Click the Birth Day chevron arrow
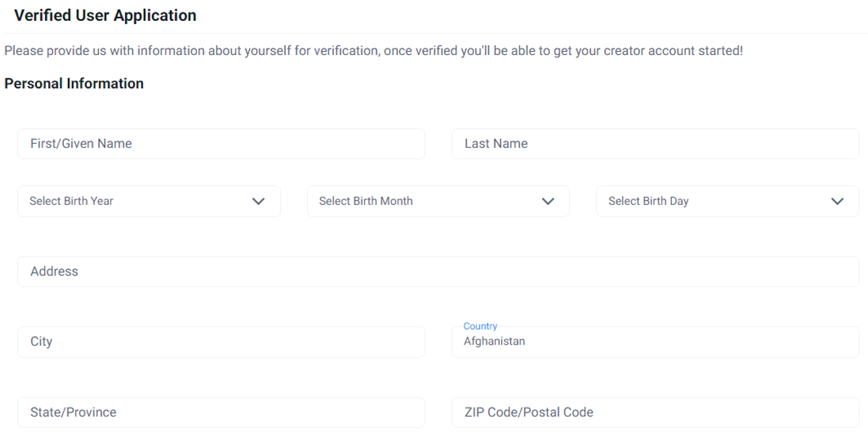The width and height of the screenshot is (868, 438). tap(837, 202)
